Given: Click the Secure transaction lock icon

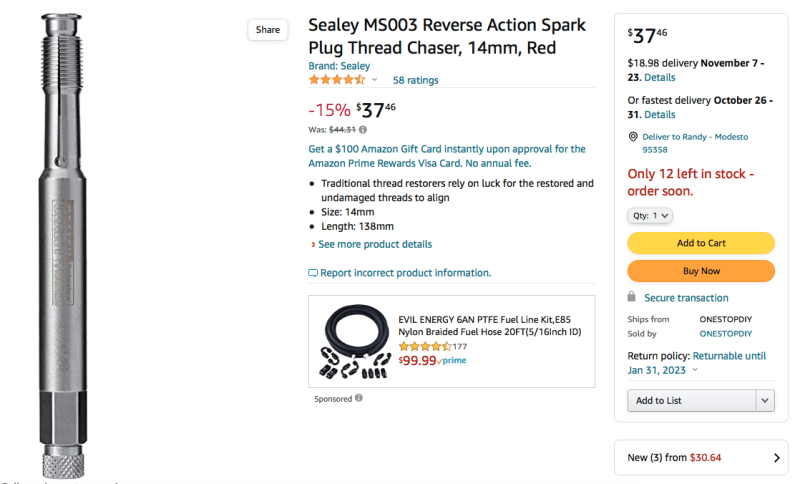Looking at the screenshot, I should click(632, 297).
